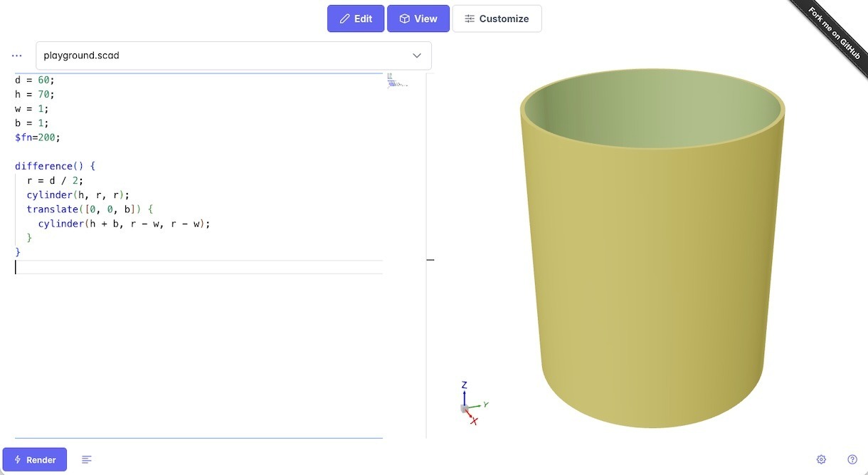This screenshot has width=868, height=475.
Task: Toggle the View panel button
Action: pos(418,19)
